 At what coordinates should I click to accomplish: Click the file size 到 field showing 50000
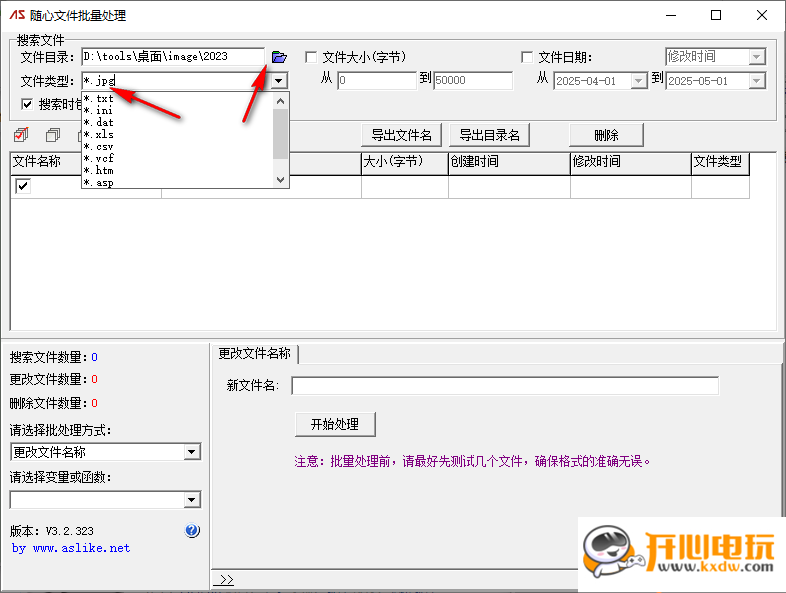tap(473, 80)
